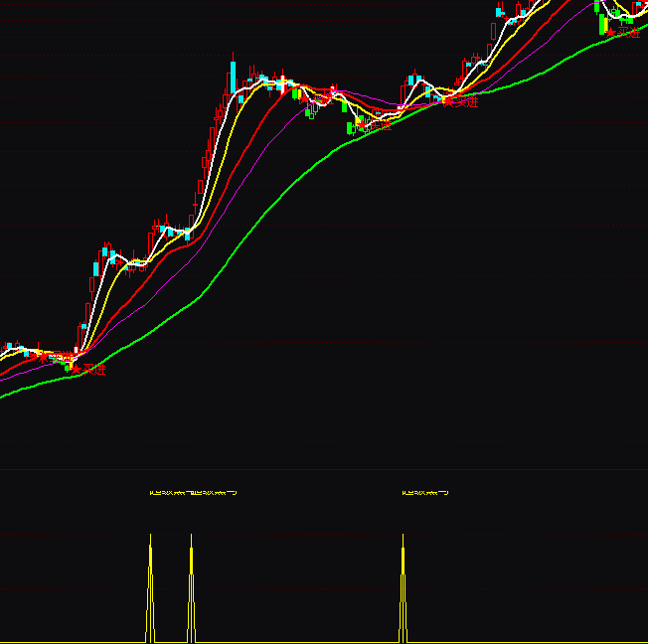This screenshot has height=644, width=648.
Task: Click the yellow signal label above the rightmost spike
Action: [x=424, y=492]
